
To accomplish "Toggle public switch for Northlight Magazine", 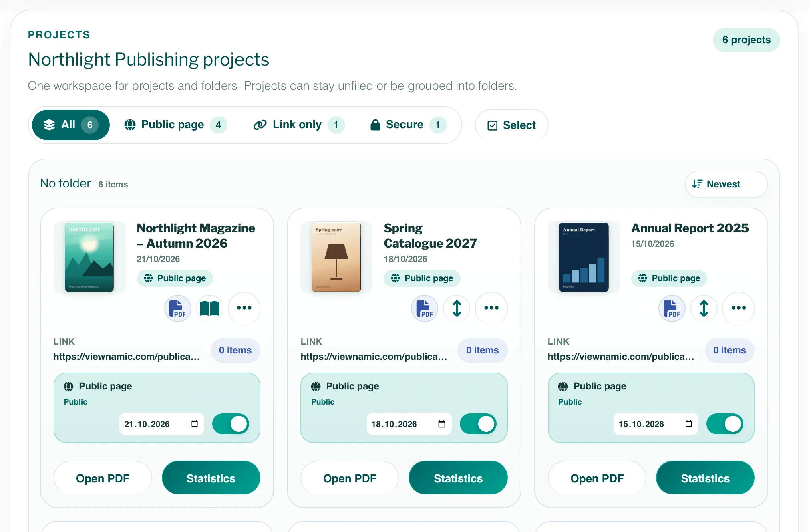I will [231, 424].
